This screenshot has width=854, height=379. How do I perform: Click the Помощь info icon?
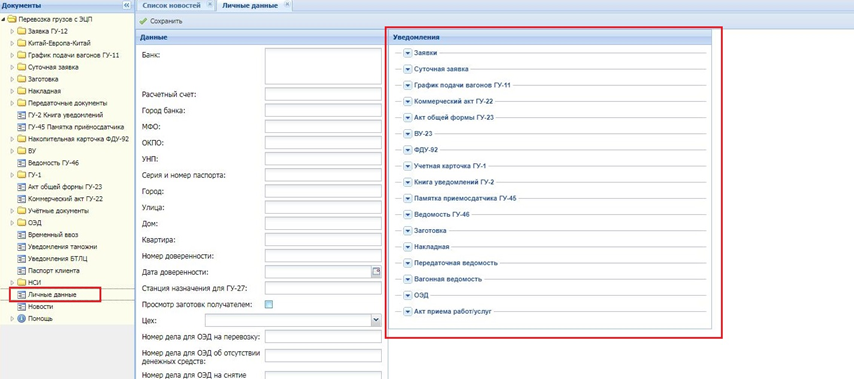pos(22,319)
